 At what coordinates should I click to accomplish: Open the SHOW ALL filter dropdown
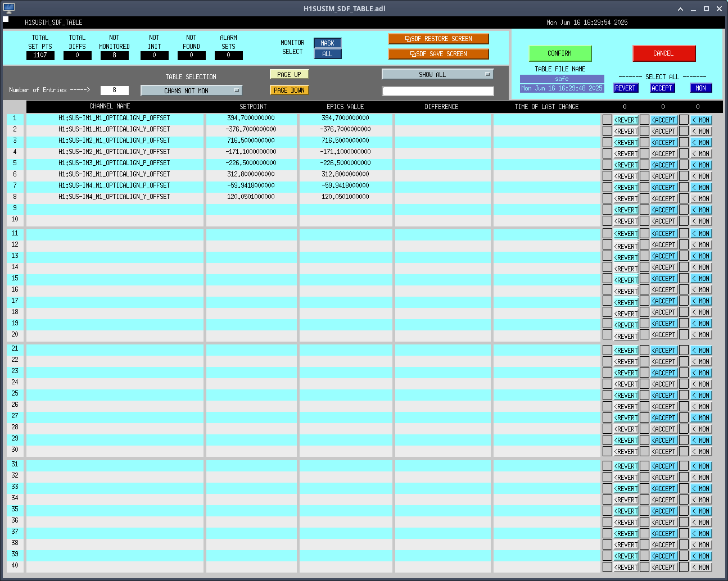(437, 74)
